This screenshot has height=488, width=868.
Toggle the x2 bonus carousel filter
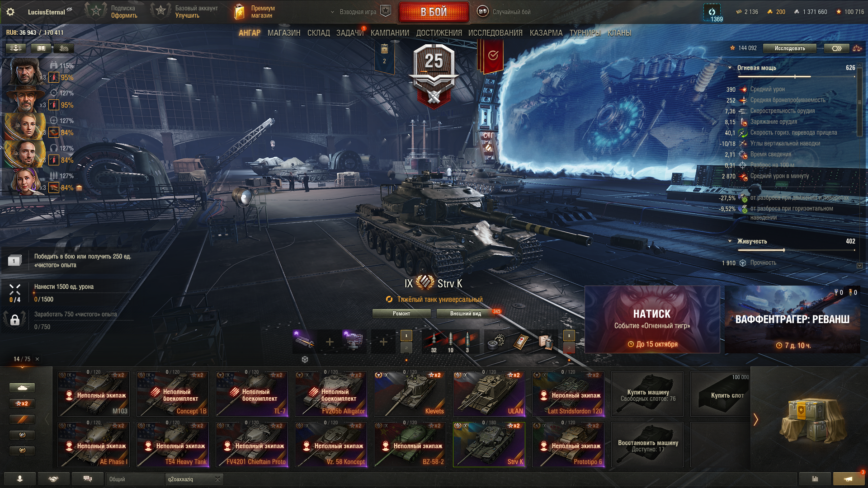click(22, 404)
